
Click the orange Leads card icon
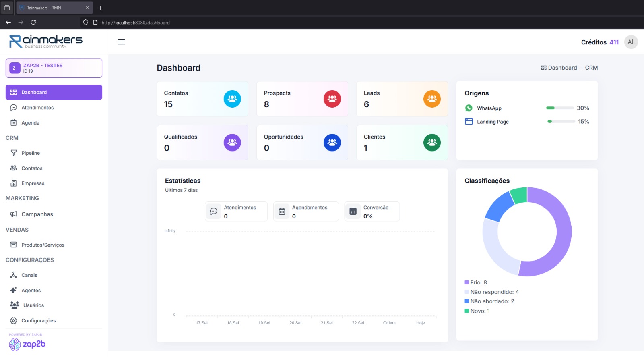(432, 99)
